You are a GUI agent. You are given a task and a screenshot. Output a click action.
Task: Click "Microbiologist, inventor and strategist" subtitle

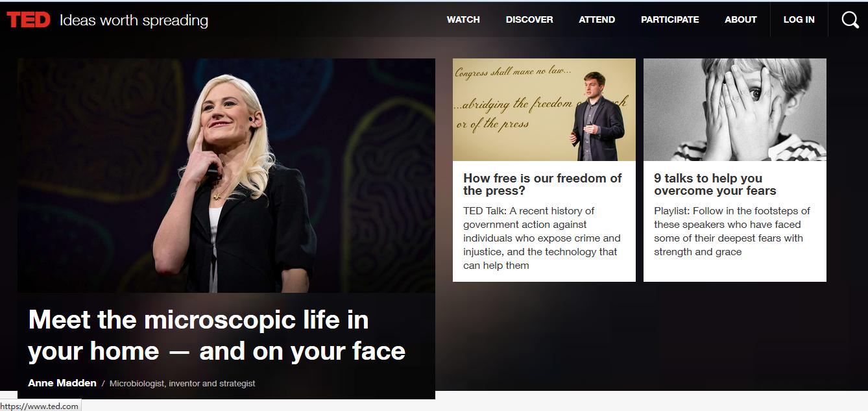182,384
